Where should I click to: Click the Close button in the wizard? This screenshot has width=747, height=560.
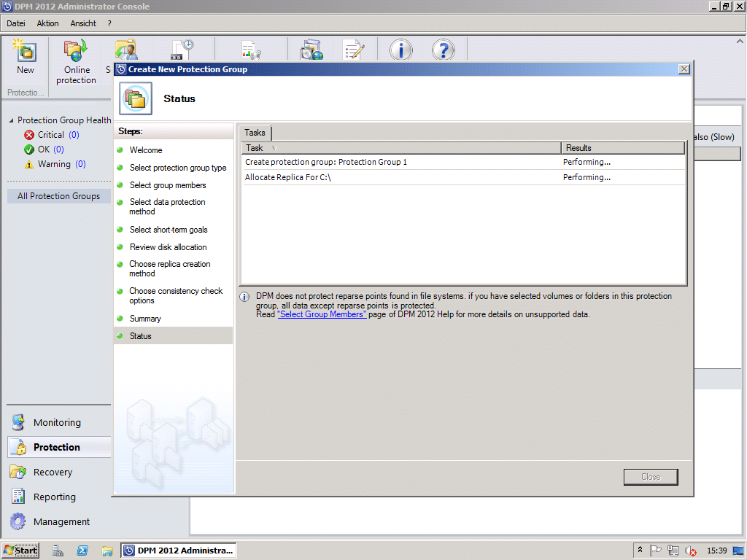pos(651,477)
